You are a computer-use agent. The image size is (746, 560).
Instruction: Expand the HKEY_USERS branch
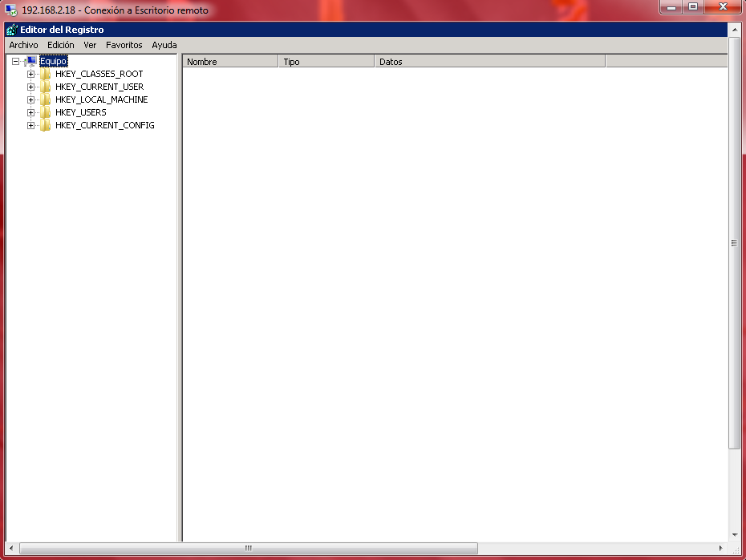click(x=30, y=112)
